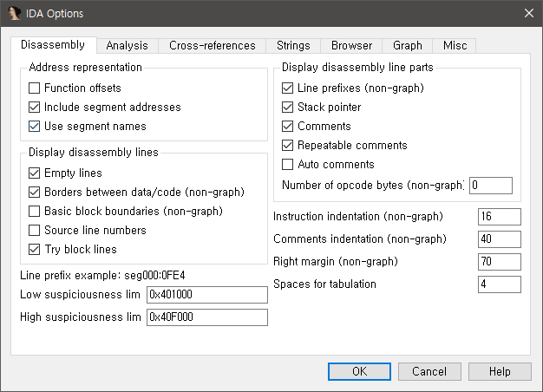Screen dimensions: 543x392
Task: Open Help for IDA Options
Action: point(500,371)
